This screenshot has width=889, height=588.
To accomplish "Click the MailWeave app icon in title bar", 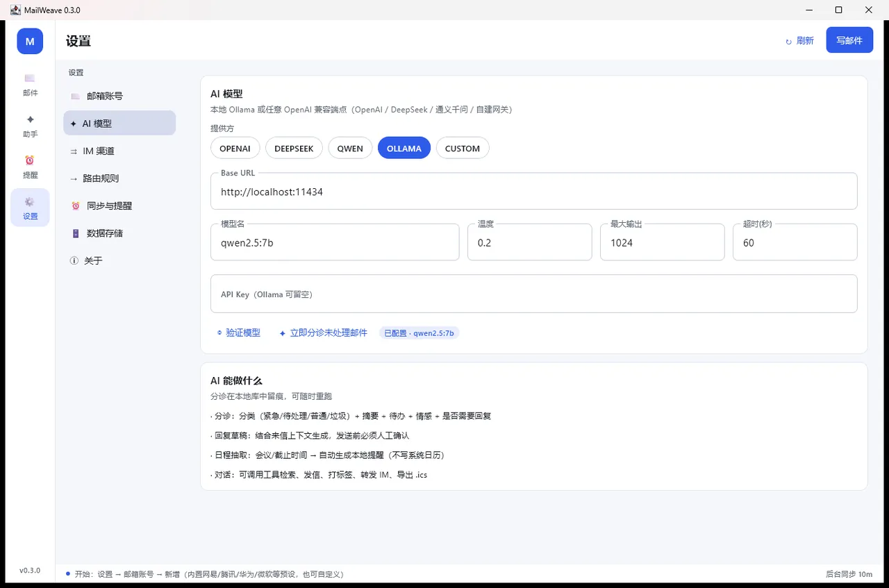I will 15,10.
